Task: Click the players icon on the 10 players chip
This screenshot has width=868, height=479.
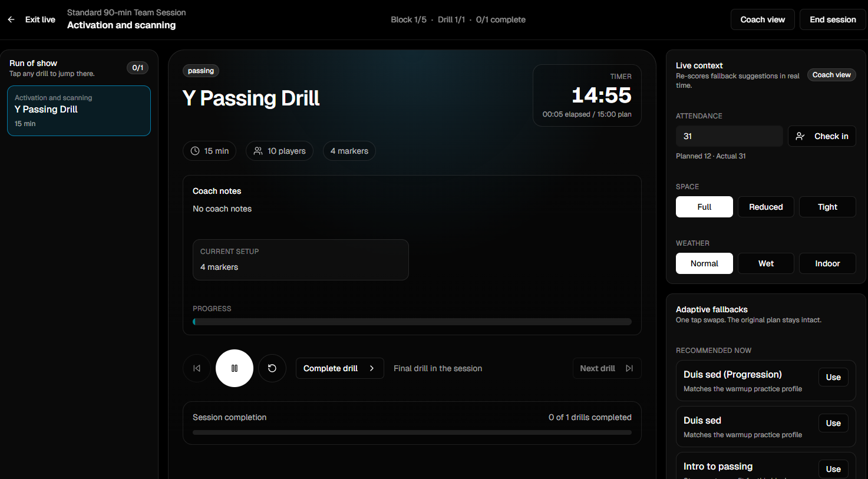Action: pos(258,151)
